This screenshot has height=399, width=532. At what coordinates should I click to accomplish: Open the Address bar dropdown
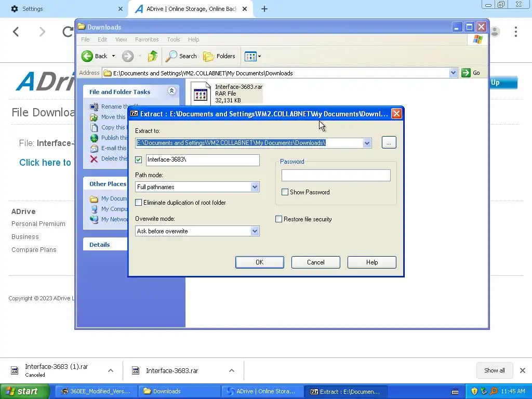[x=453, y=73]
